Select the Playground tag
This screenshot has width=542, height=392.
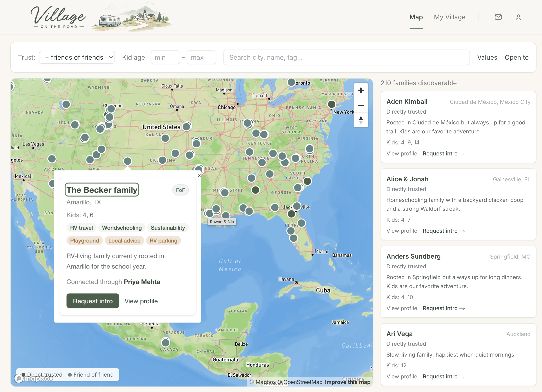pos(85,241)
